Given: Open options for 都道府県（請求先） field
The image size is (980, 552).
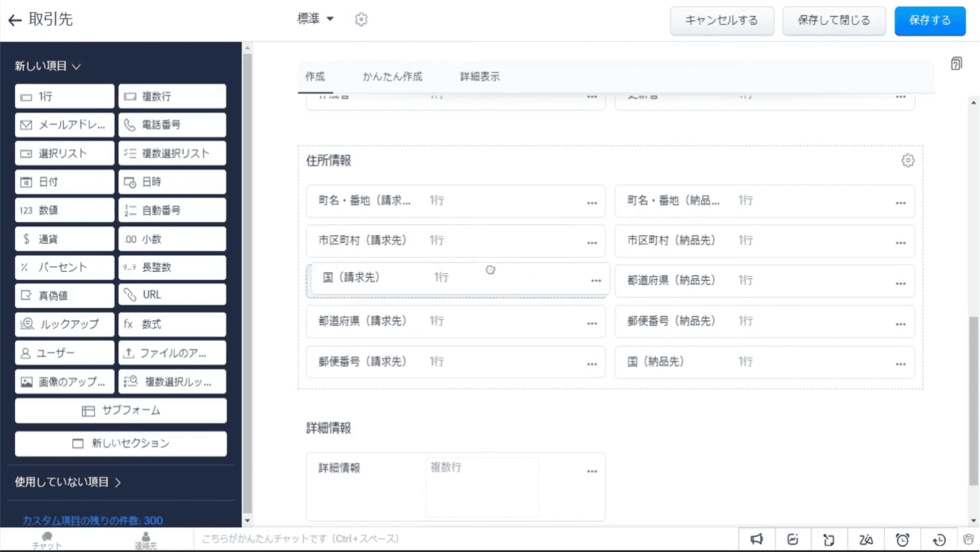Looking at the screenshot, I should coord(592,323).
